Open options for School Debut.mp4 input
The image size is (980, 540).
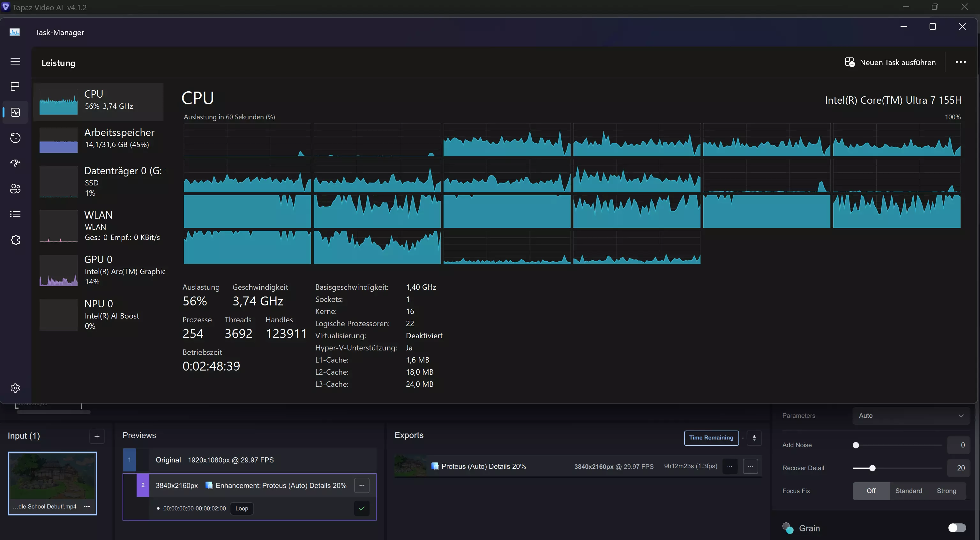point(87,506)
